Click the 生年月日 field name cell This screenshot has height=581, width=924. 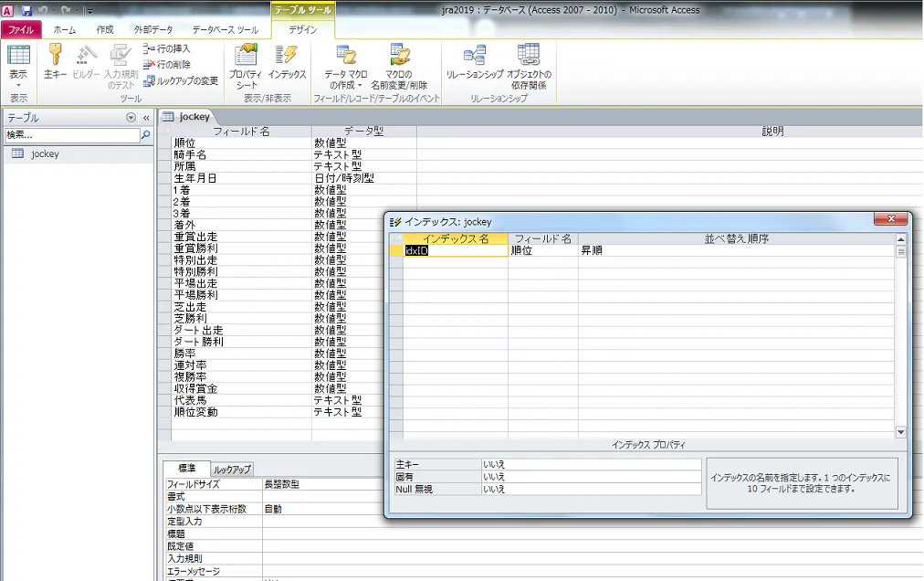coord(241,178)
